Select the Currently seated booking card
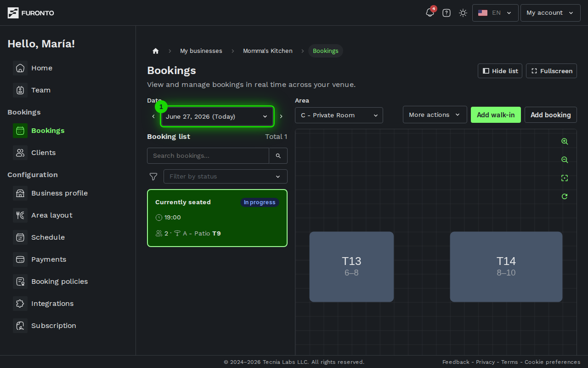The width and height of the screenshot is (588, 368). pos(217,218)
